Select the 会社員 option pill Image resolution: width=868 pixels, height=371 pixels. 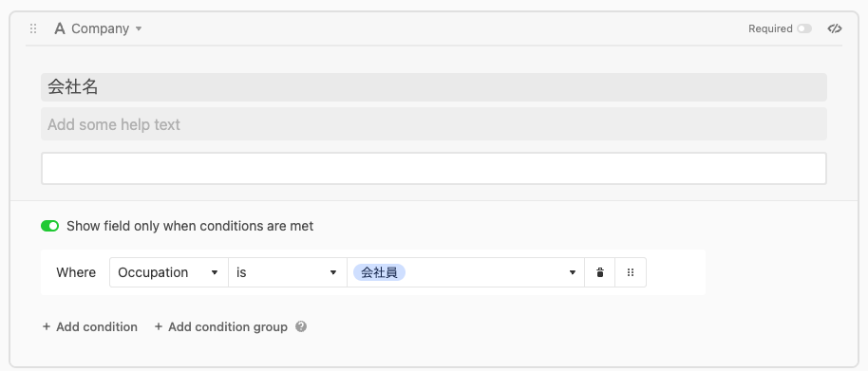(x=379, y=272)
